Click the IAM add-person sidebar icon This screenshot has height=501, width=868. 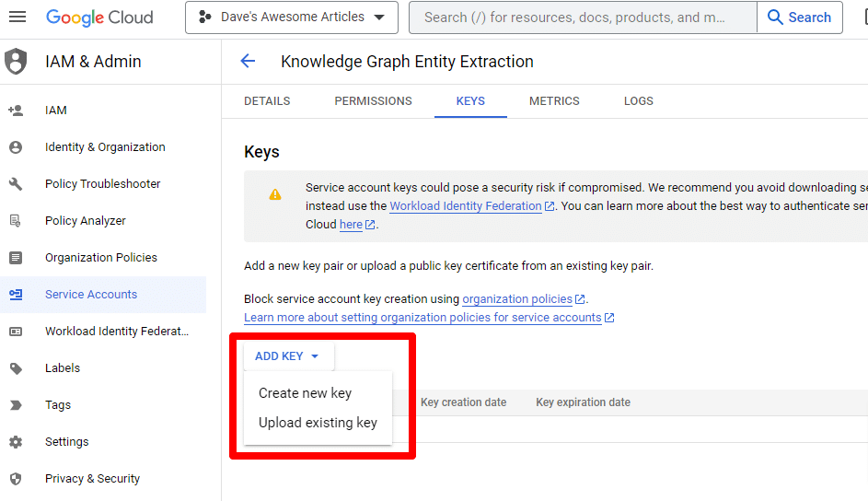(16, 111)
